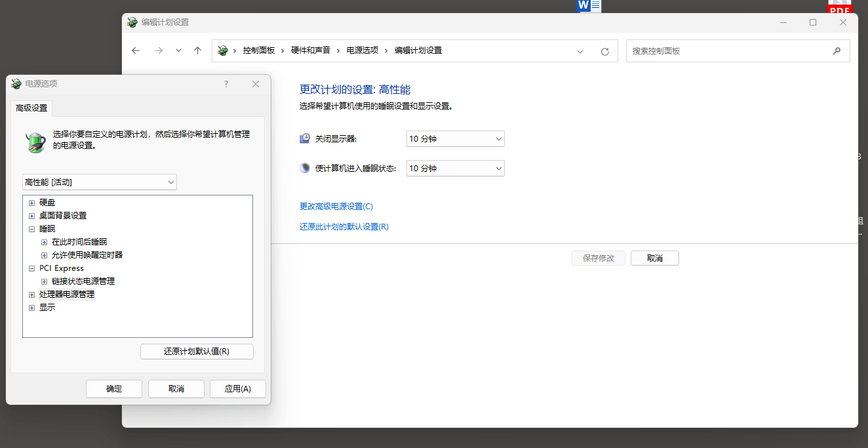Open chevron after 硬件和声音 breadcrumb
Image resolution: width=868 pixels, height=448 pixels.
[x=338, y=51]
